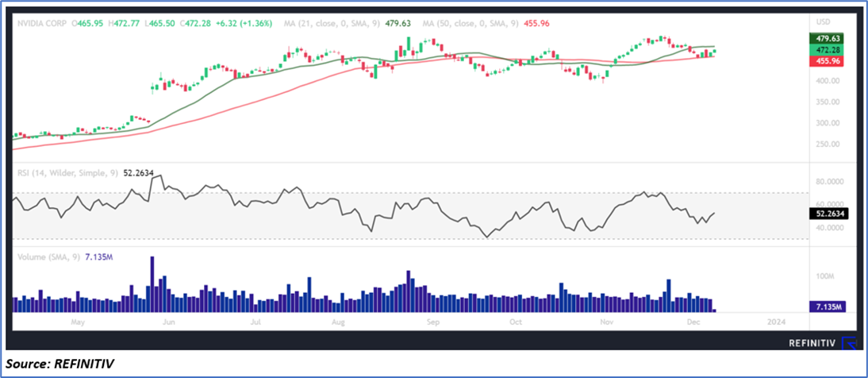Click the 400.00 price axis label
868x378 pixels.
coord(827,81)
